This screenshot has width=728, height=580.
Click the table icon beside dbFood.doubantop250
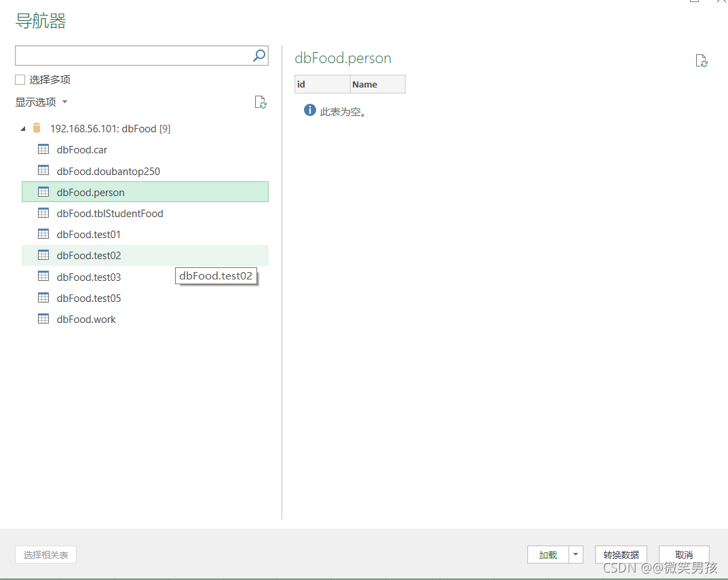(x=43, y=171)
